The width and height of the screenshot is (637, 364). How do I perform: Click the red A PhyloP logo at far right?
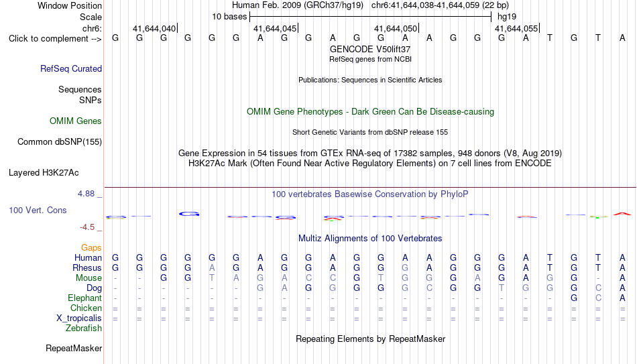pyautogui.click(x=622, y=214)
